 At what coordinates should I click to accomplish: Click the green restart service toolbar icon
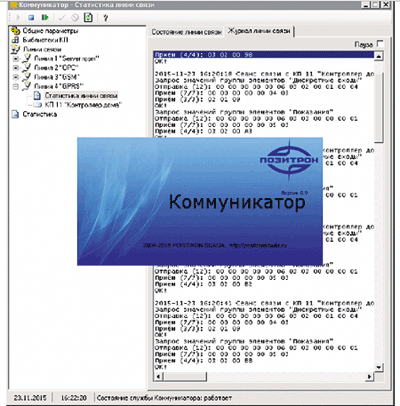coord(45,17)
